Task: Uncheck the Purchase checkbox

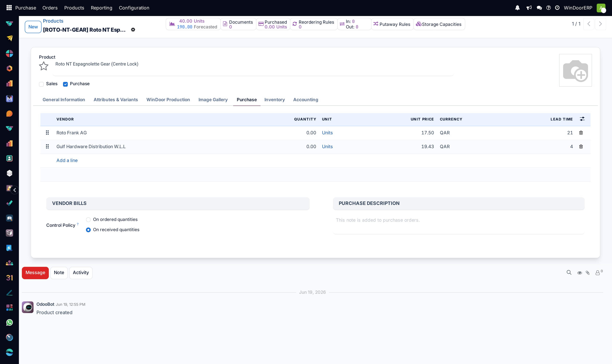Action: [65, 84]
